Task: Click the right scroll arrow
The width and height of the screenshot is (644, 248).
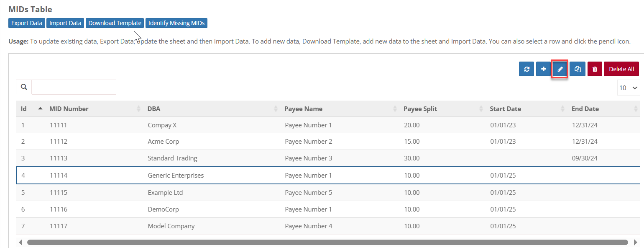Action: pyautogui.click(x=636, y=242)
